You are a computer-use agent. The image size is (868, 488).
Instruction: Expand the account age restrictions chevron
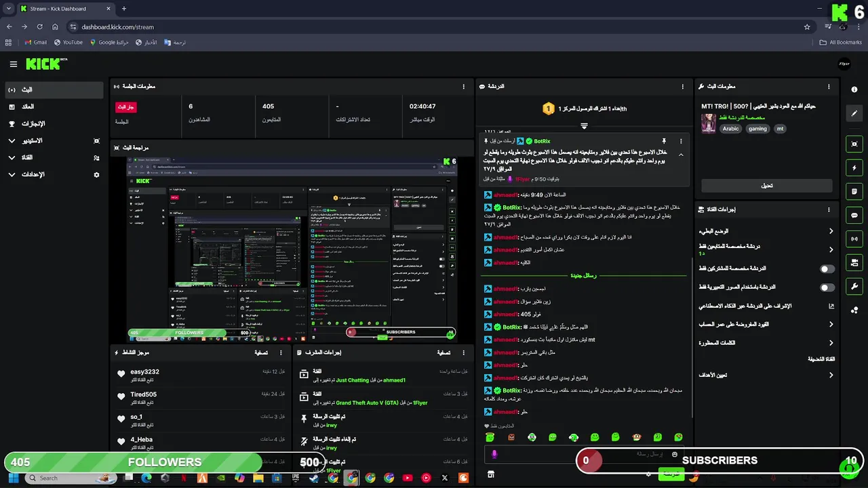(x=831, y=325)
